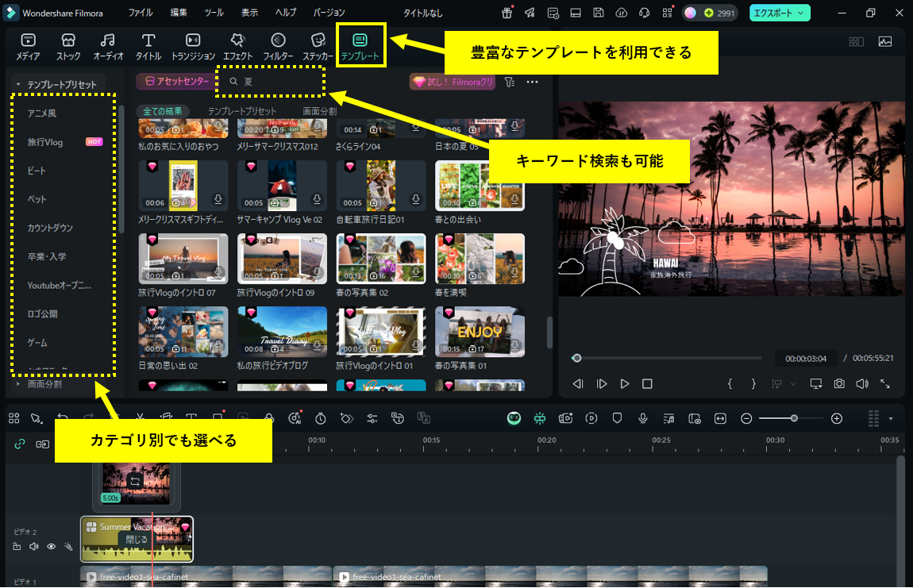Click the preview playback progress slider
The image size is (913, 588).
(668, 358)
